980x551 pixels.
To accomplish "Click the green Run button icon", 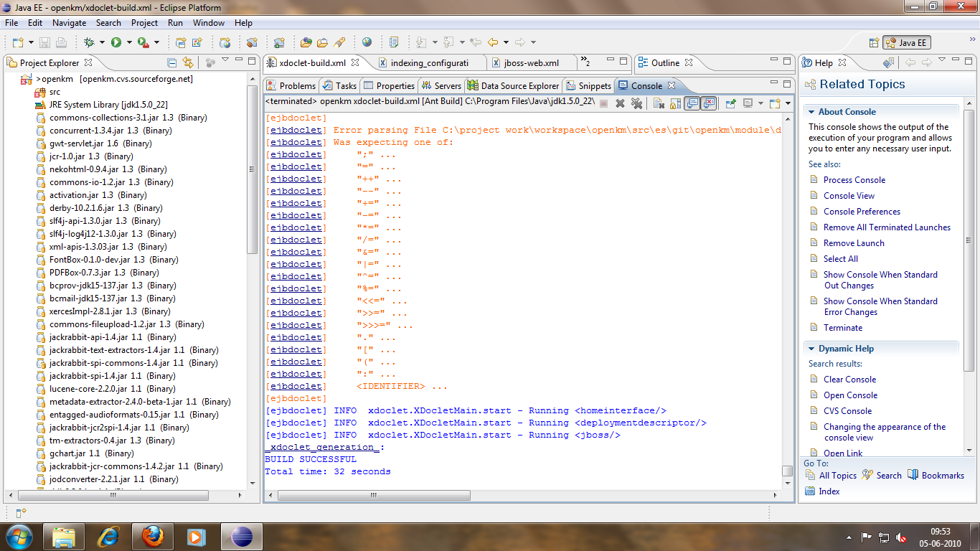I will 116,42.
